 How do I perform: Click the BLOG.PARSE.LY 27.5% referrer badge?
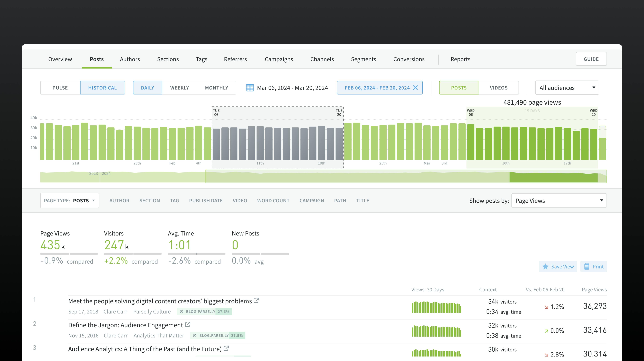[218, 336]
